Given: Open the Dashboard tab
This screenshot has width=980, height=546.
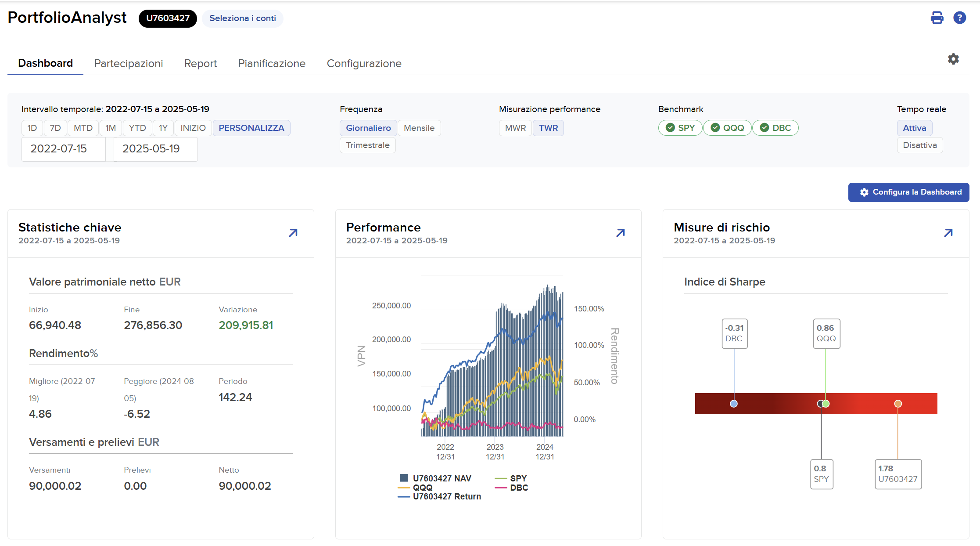Looking at the screenshot, I should (45, 63).
